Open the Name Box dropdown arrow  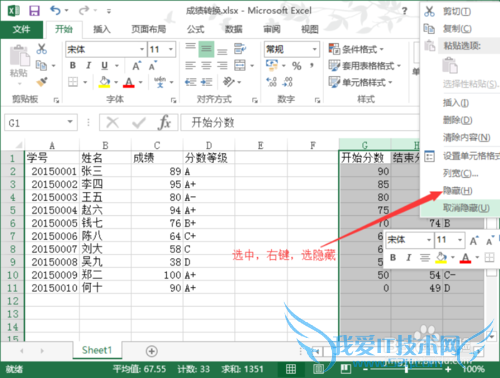point(70,122)
